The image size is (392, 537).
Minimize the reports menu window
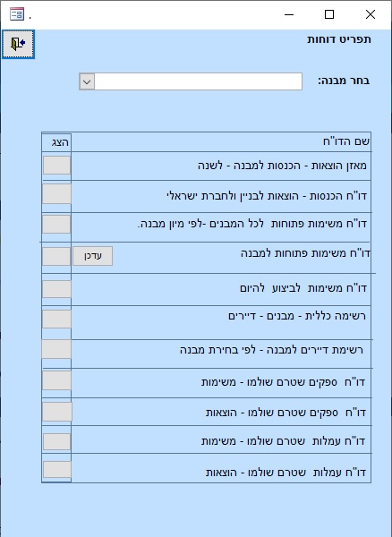[289, 14]
